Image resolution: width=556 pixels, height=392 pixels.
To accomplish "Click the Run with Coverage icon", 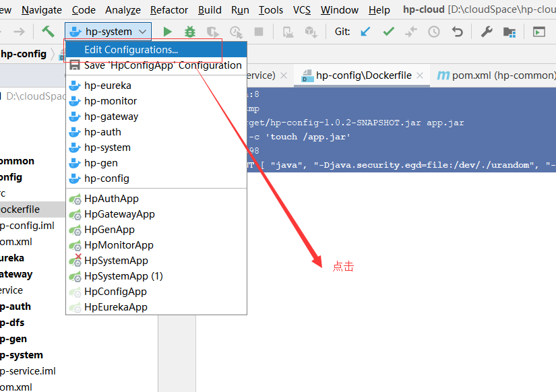I will [213, 32].
